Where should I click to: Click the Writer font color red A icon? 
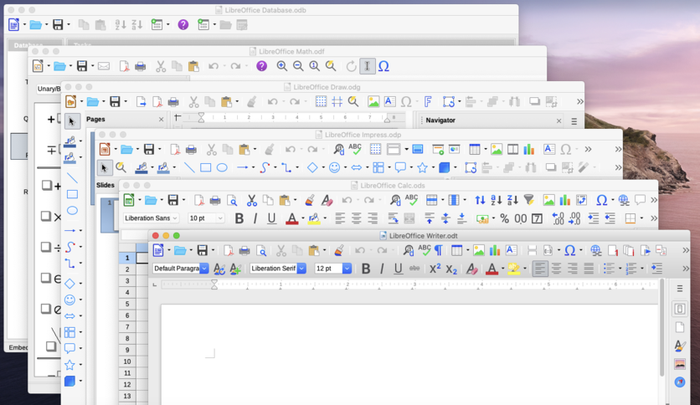[x=492, y=268]
